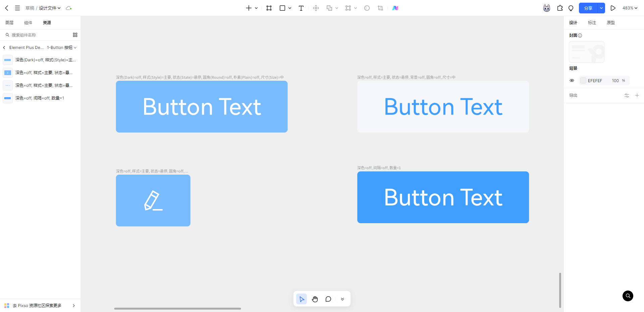Click the EFEFEF background color swatch
This screenshot has height=312, width=644.
[583, 80]
